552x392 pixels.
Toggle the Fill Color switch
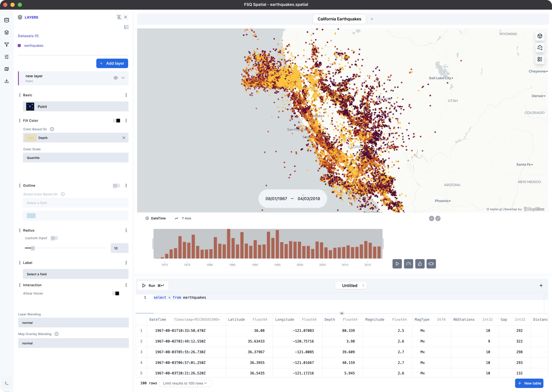pyautogui.click(x=117, y=121)
